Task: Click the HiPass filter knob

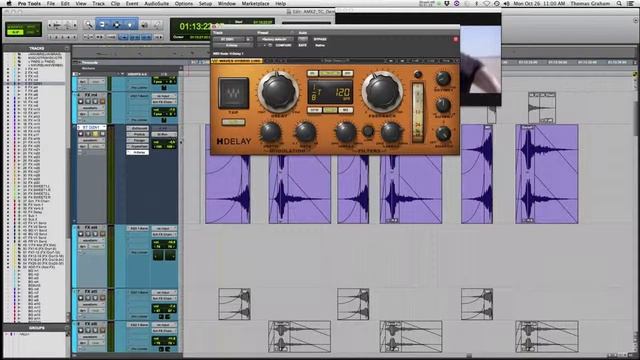Action: click(345, 132)
